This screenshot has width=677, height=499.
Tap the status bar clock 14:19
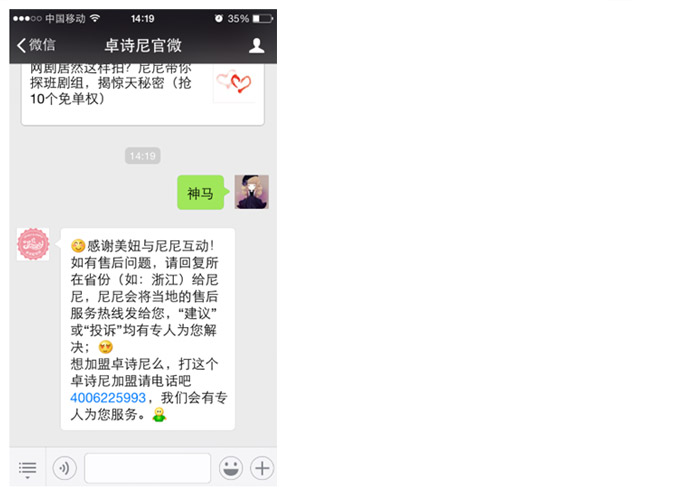142,19
